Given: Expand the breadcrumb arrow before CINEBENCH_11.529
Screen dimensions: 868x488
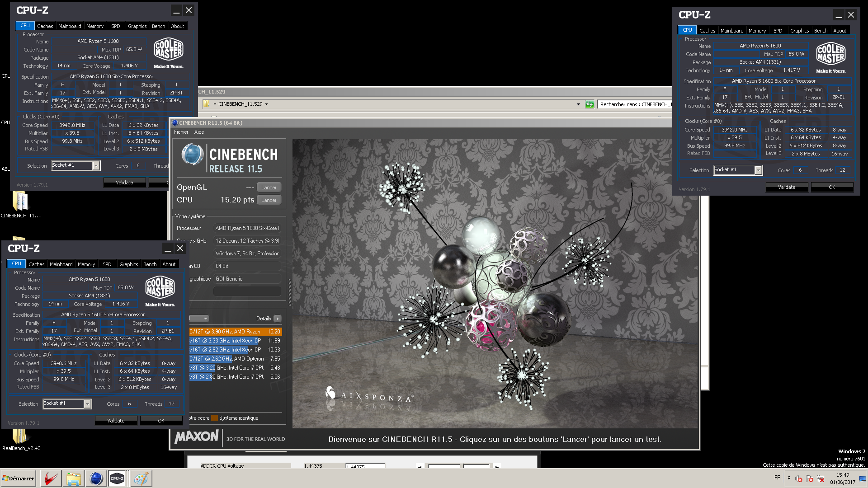Looking at the screenshot, I should coord(215,104).
